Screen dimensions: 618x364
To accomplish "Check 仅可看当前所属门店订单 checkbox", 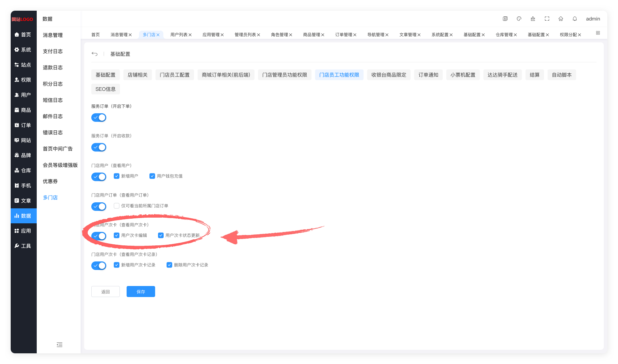I will tap(117, 206).
